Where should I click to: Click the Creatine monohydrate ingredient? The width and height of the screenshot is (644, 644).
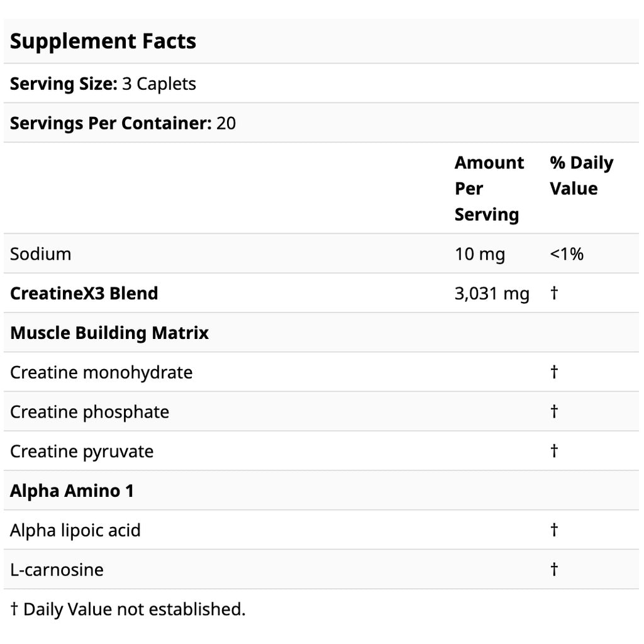101,372
